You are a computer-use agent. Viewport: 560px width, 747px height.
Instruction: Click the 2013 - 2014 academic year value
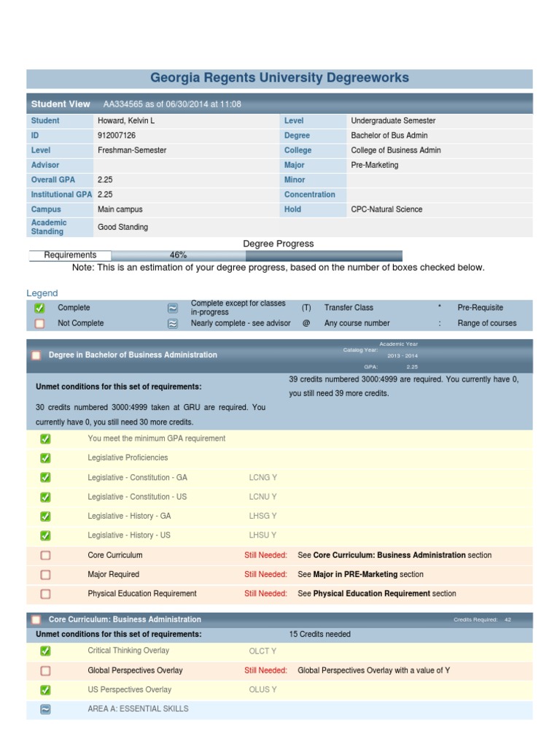coord(402,355)
